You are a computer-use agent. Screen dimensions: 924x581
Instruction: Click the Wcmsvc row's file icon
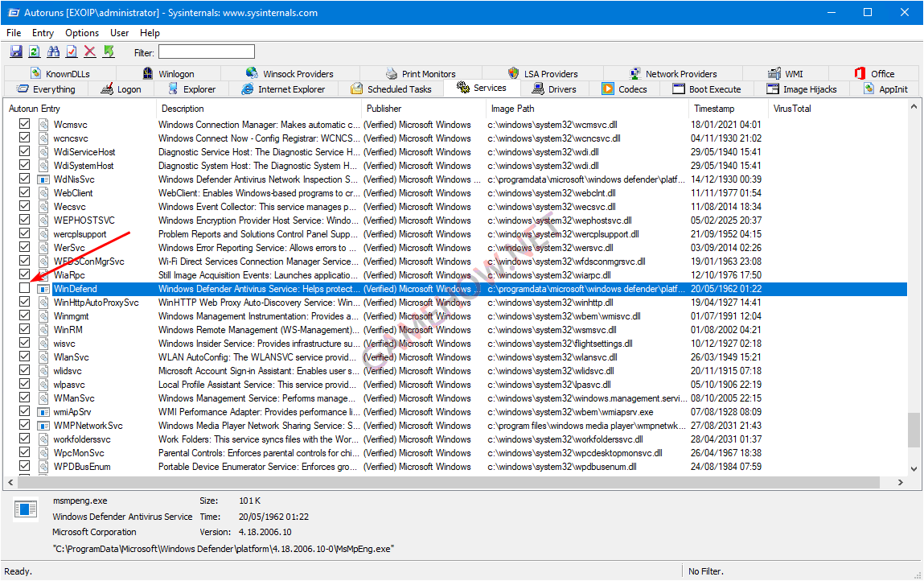point(43,125)
